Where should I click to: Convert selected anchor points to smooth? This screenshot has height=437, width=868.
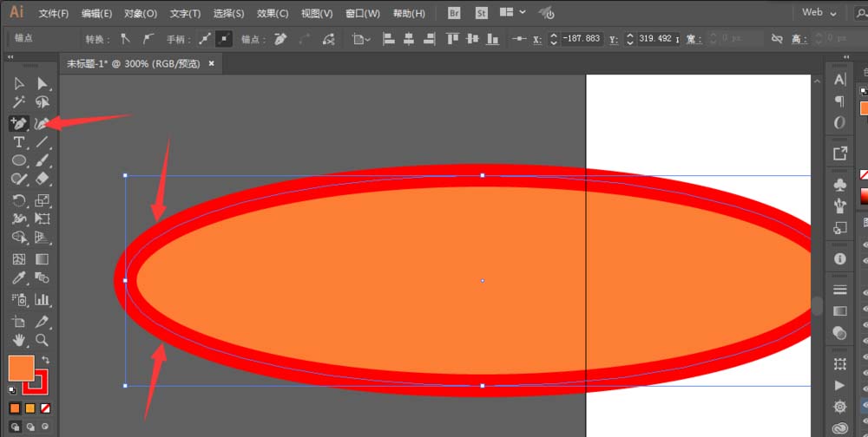148,39
